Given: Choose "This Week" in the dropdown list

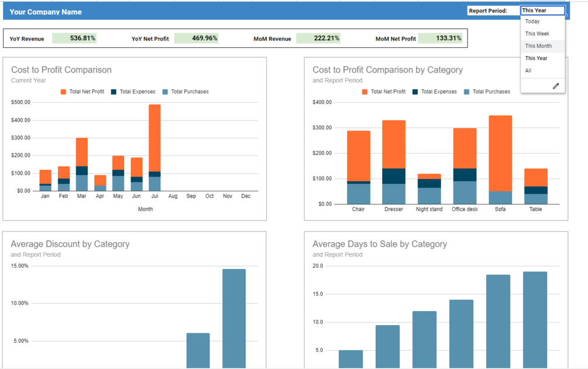Looking at the screenshot, I should coord(537,34).
